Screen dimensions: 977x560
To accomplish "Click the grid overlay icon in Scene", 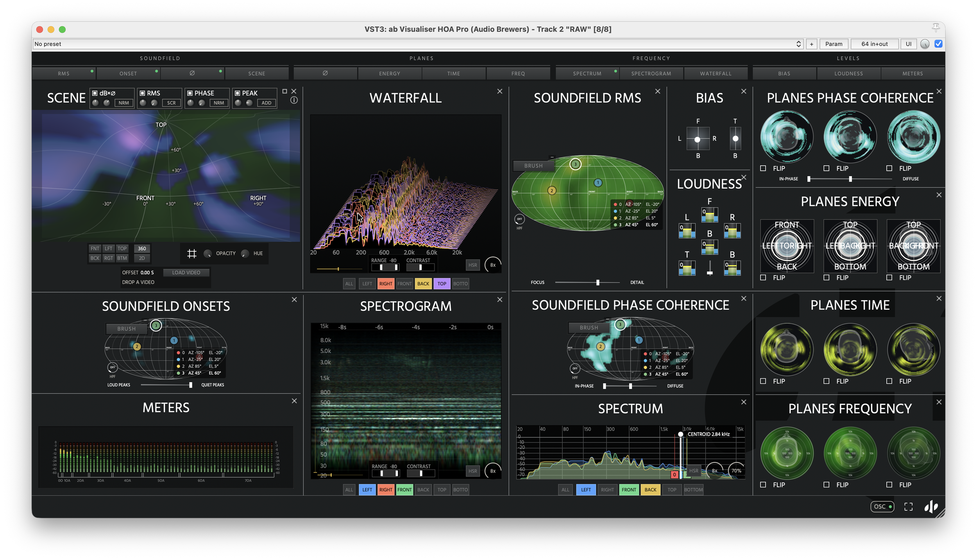I will tap(191, 254).
